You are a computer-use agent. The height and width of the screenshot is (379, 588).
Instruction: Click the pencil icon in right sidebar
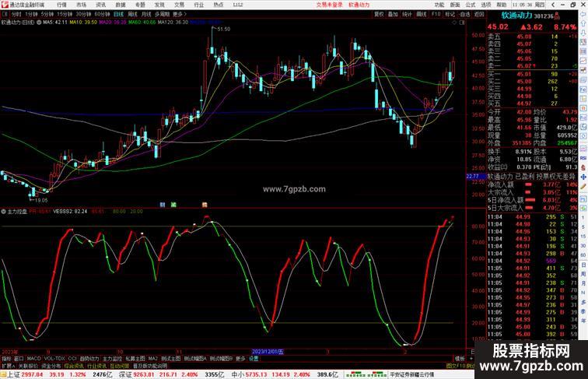pyautogui.click(x=583, y=186)
